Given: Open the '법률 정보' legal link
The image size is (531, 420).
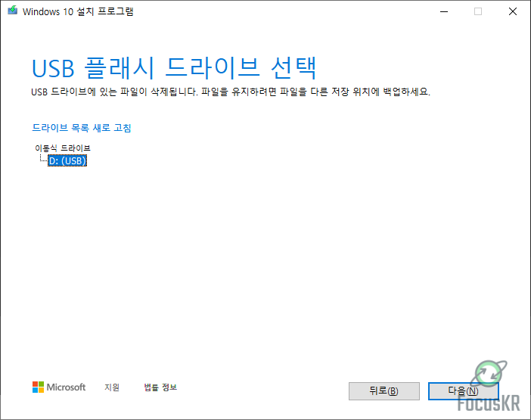Looking at the screenshot, I should [160, 387].
